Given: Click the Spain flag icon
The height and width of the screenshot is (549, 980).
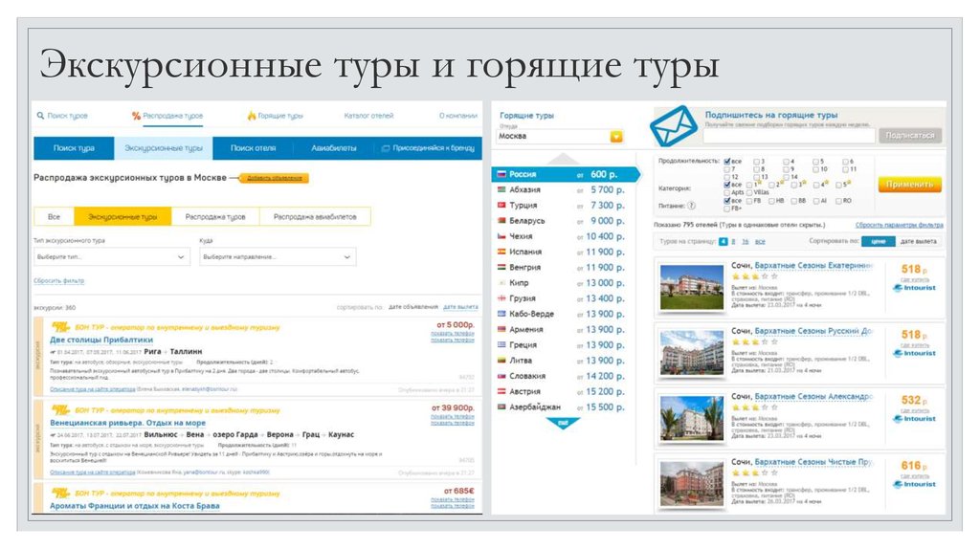Looking at the screenshot, I should coord(501,252).
